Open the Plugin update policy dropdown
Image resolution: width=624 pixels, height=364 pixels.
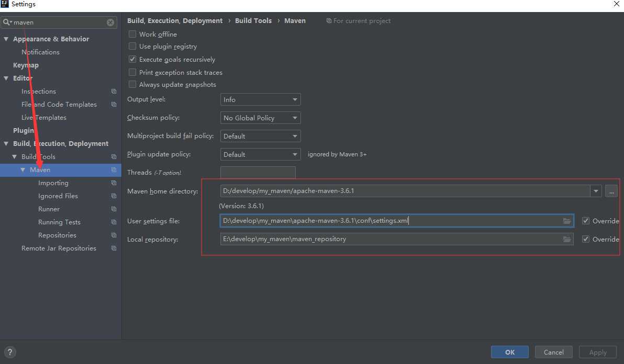(260, 154)
